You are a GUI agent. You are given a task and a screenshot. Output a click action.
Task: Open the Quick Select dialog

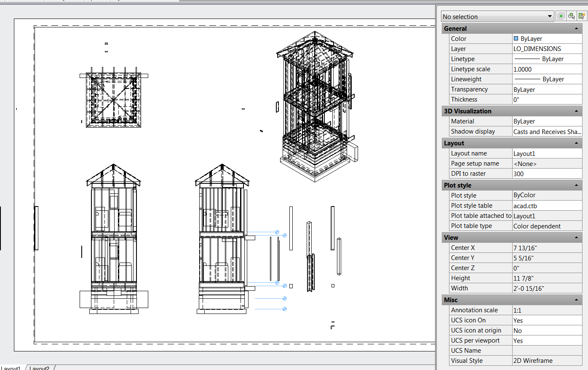pyautogui.click(x=581, y=16)
